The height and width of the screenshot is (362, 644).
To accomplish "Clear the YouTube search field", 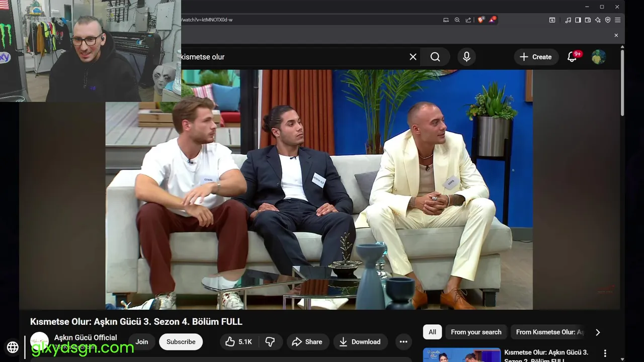I will click(413, 57).
